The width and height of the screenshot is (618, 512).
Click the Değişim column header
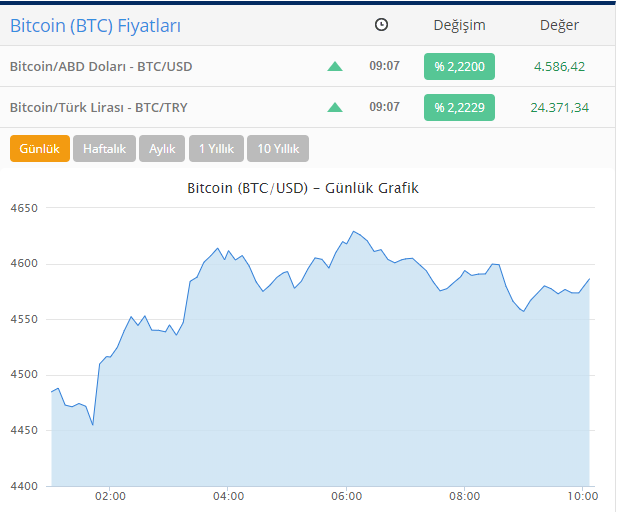point(460,26)
